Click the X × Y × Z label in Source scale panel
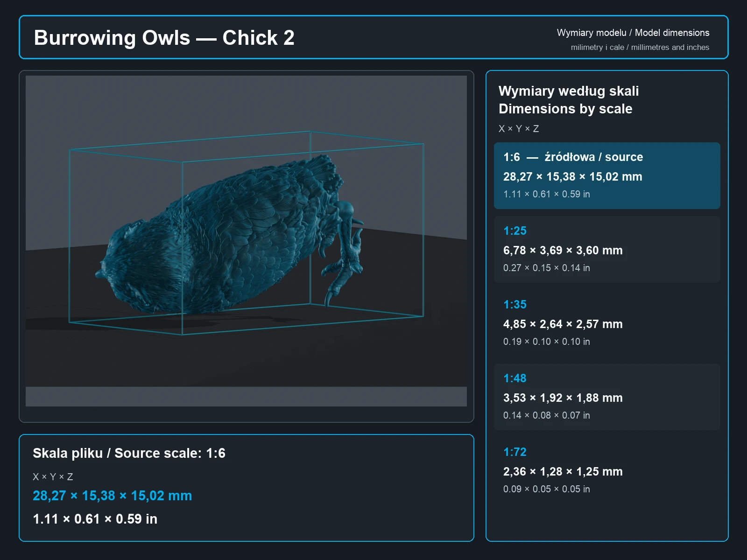This screenshot has height=560, width=747. click(x=53, y=477)
